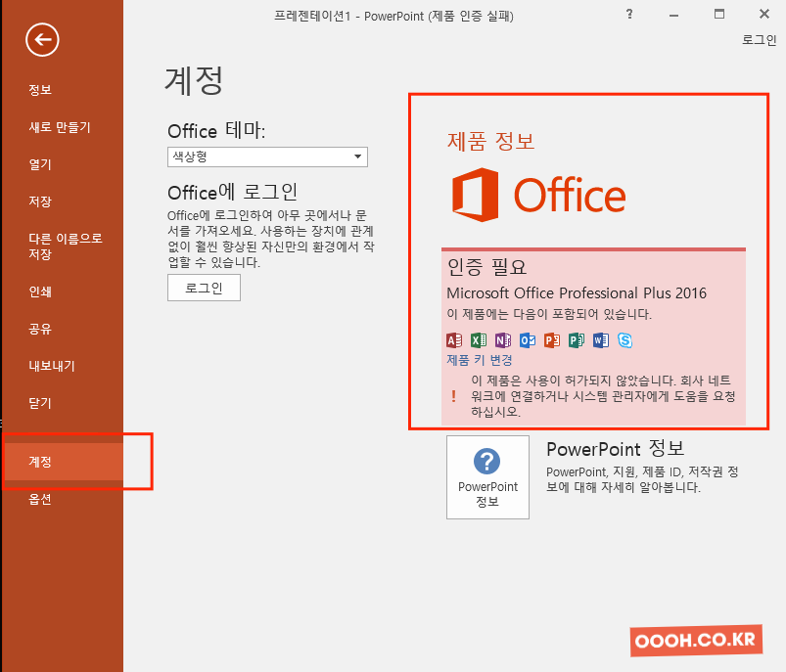
Task: Click the 제품 정보 heading
Action: [x=490, y=141]
